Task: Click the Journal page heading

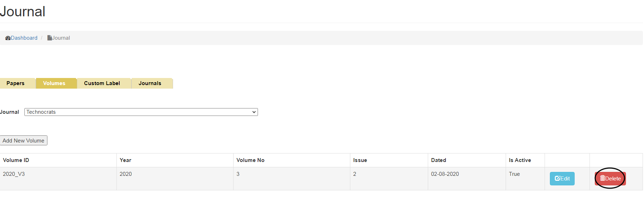Action: click(23, 12)
